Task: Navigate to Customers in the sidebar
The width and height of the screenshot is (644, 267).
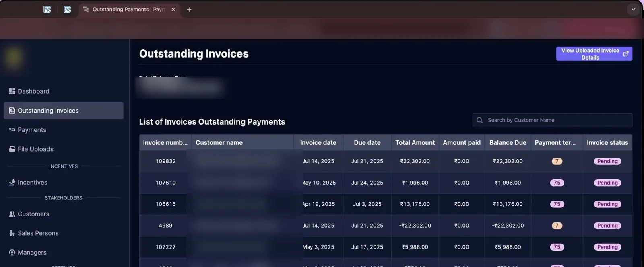Action: point(64,214)
